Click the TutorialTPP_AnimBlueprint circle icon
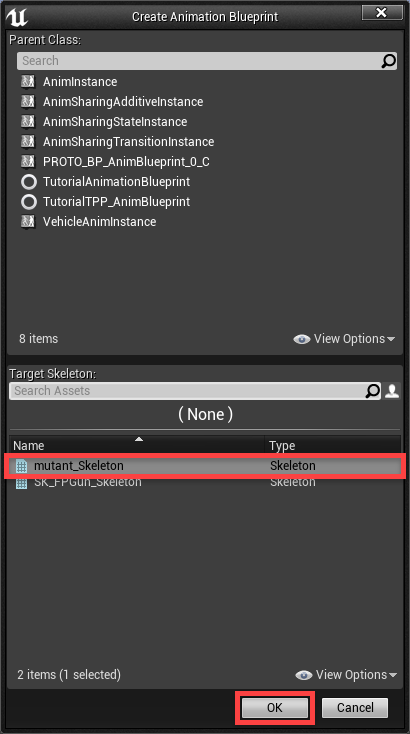 pos(29,202)
